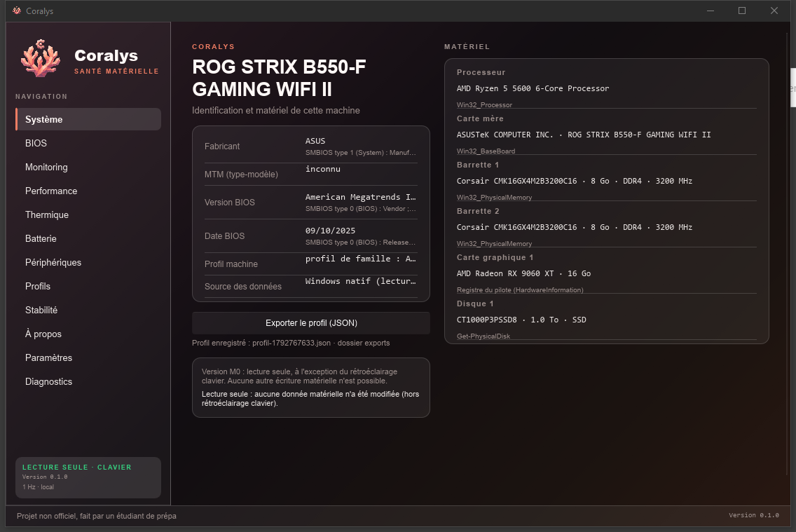Click the Lecture seule Clavier status badge
This screenshot has width=796, height=532.
click(x=88, y=477)
